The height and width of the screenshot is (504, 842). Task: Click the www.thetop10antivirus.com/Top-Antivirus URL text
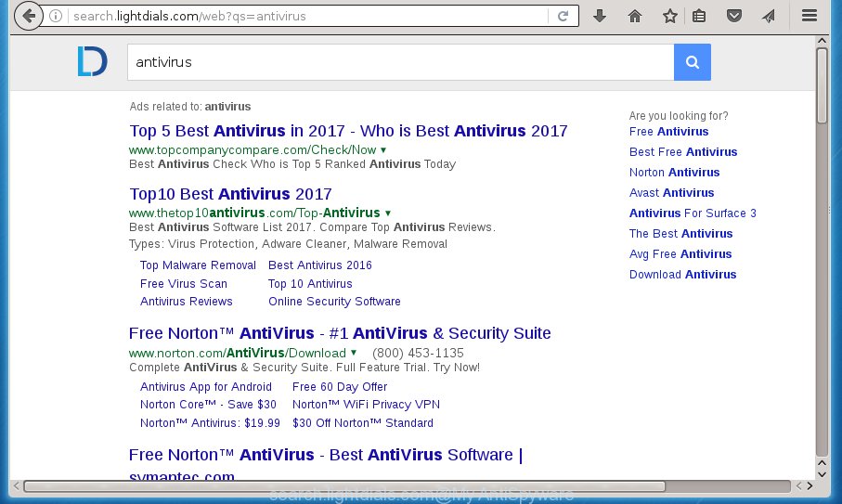click(254, 213)
